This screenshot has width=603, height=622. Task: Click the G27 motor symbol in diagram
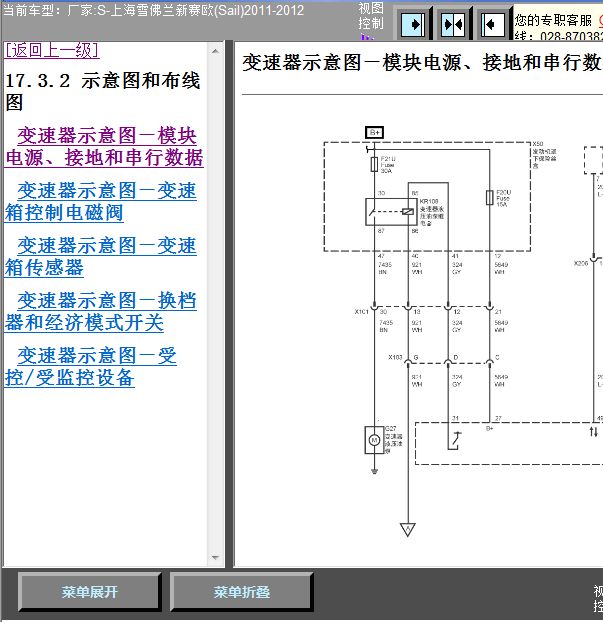[x=374, y=440]
